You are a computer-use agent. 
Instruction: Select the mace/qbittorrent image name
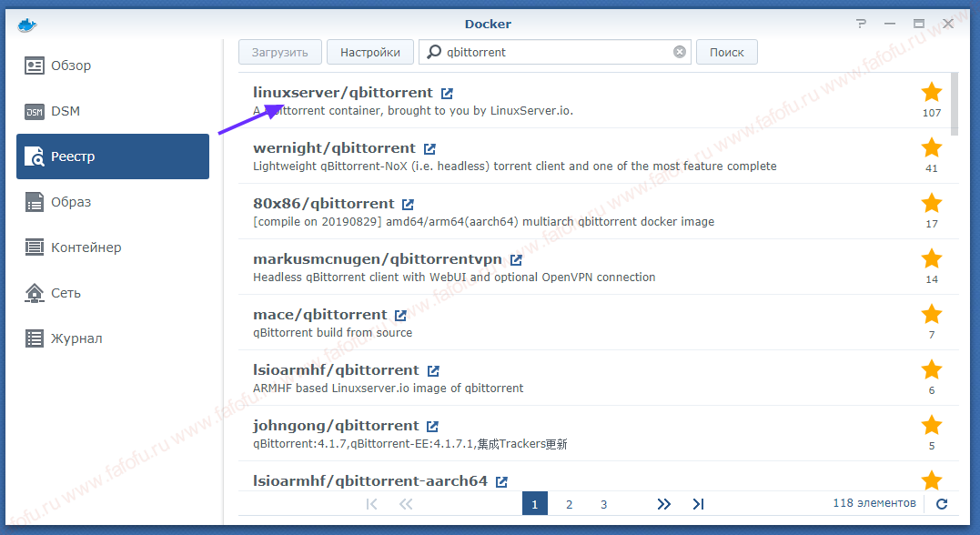point(320,315)
